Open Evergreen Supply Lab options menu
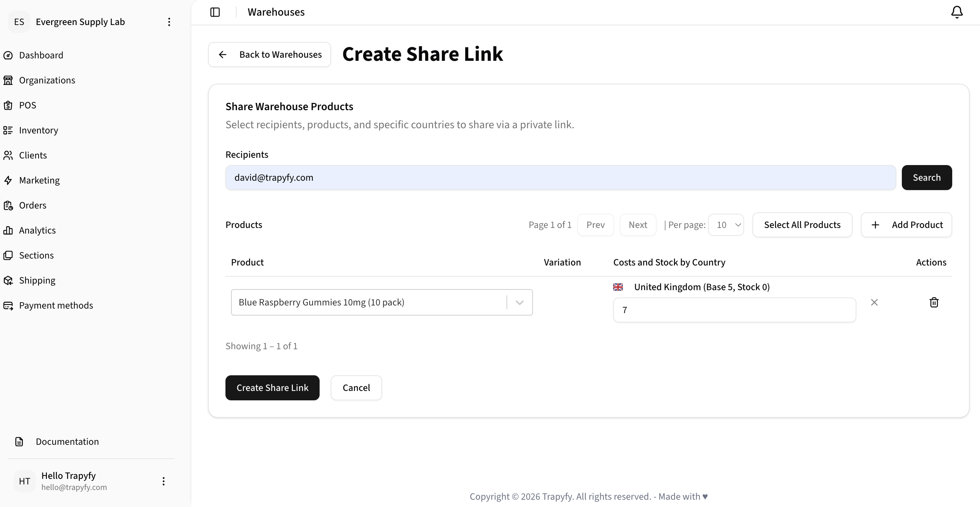Screen dimensions: 980x507 169,22
